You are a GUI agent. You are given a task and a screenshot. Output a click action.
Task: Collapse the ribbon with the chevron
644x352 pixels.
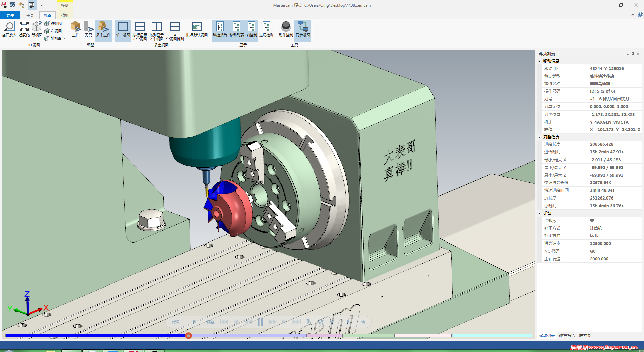(633, 15)
